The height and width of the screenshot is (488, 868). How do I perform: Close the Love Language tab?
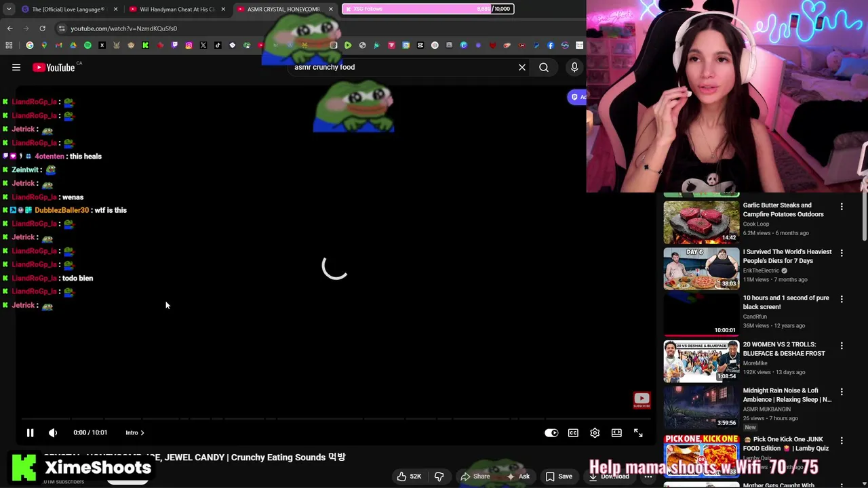coord(115,9)
